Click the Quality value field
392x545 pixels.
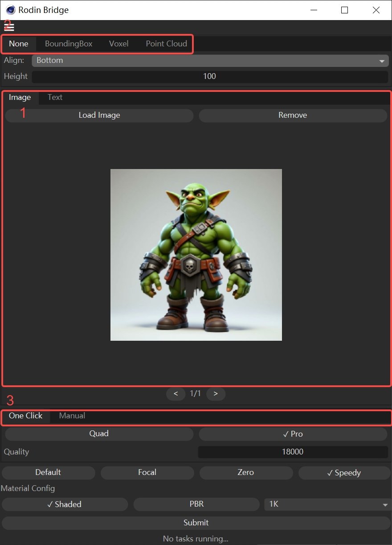pos(293,452)
